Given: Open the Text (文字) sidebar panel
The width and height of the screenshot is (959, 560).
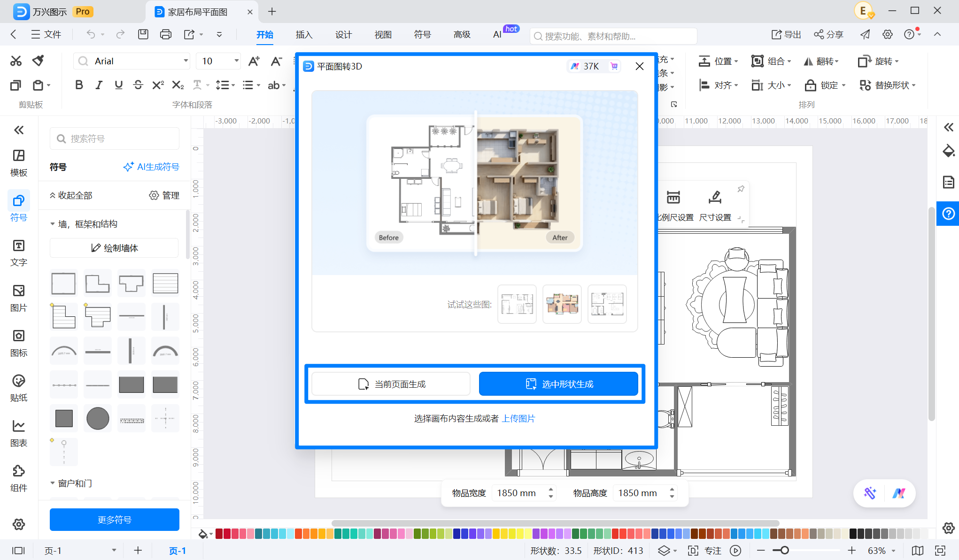Looking at the screenshot, I should pyautogui.click(x=19, y=253).
